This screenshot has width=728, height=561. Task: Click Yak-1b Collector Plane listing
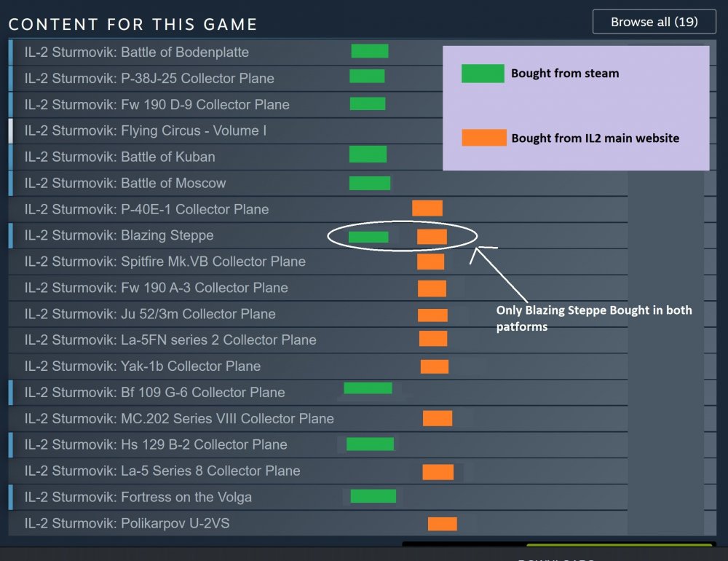pos(142,366)
